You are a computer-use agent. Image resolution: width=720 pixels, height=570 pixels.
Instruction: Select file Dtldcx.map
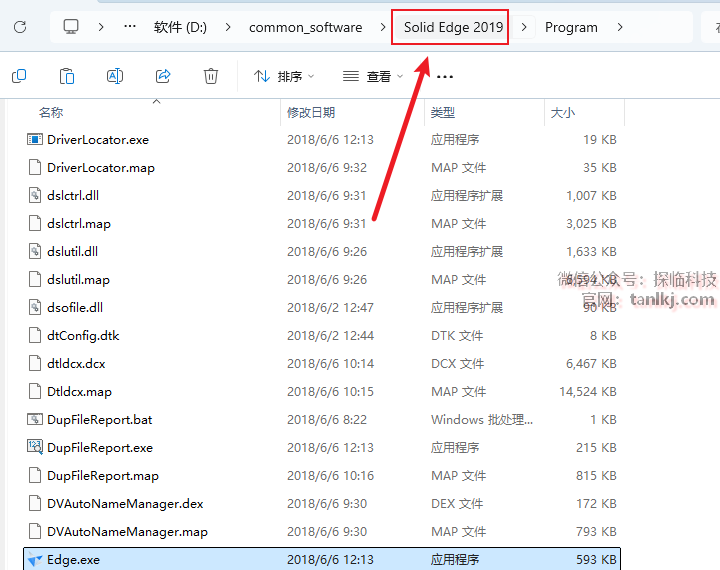(79, 392)
